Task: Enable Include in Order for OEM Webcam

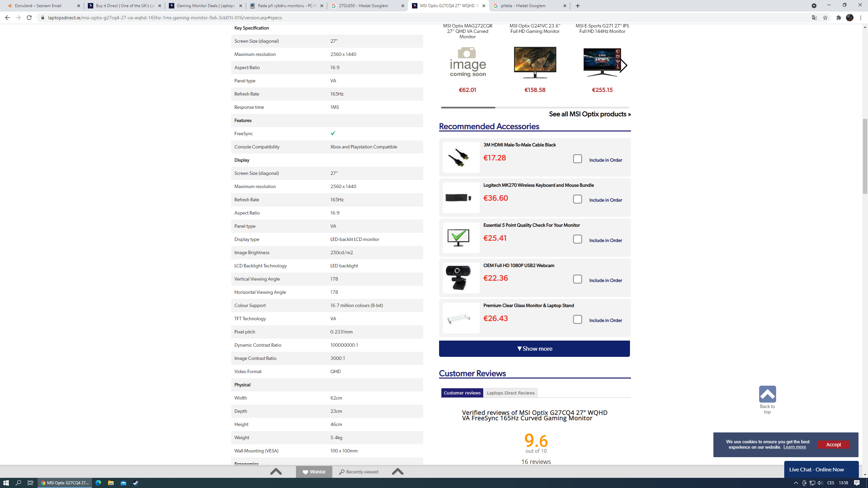Action: pyautogui.click(x=577, y=279)
